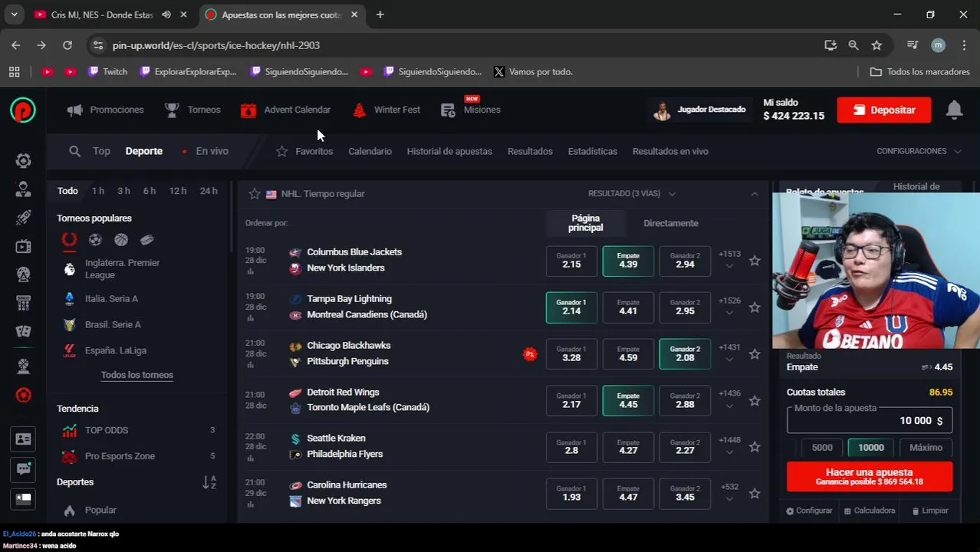The height and width of the screenshot is (552, 980).
Task: Select the hockey puck icon in Torneos populares
Action: click(x=147, y=240)
